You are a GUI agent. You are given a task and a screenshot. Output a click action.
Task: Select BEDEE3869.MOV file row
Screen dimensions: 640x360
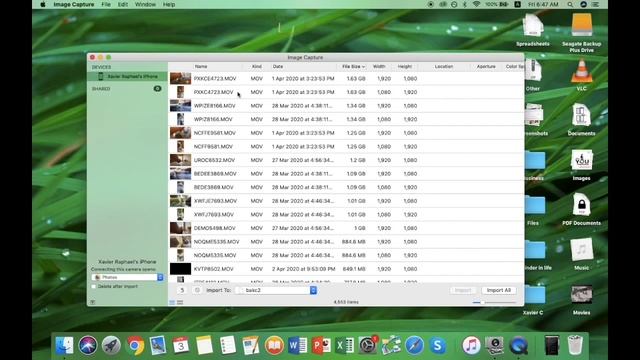[x=346, y=174]
